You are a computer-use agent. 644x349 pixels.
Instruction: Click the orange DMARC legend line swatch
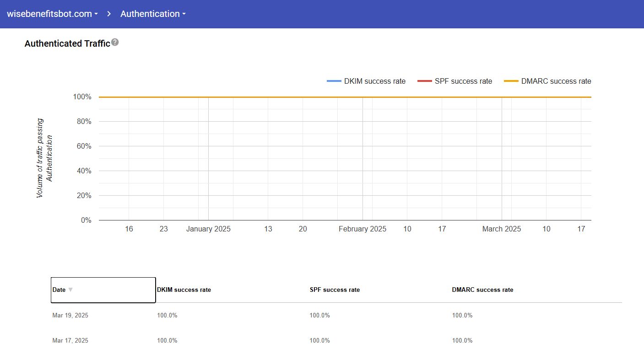(511, 81)
